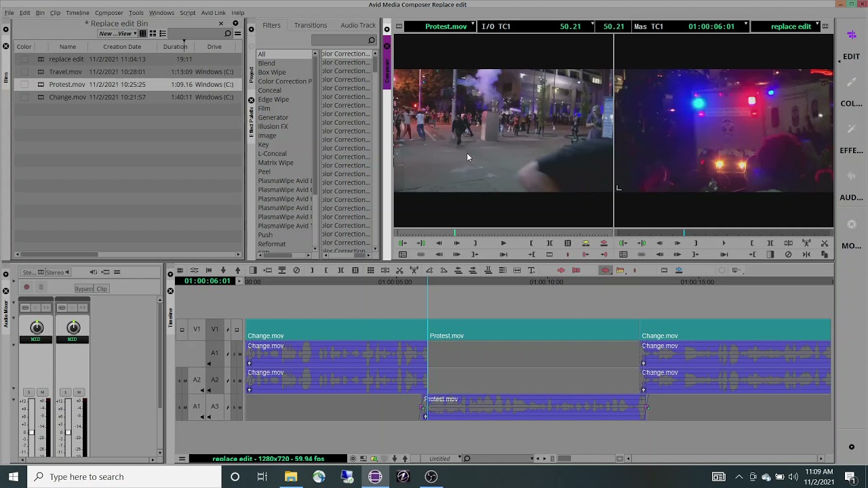Click the Remove Effect icon in timeline toolbar
Image resolution: width=868 pixels, height=488 pixels.
click(296, 270)
